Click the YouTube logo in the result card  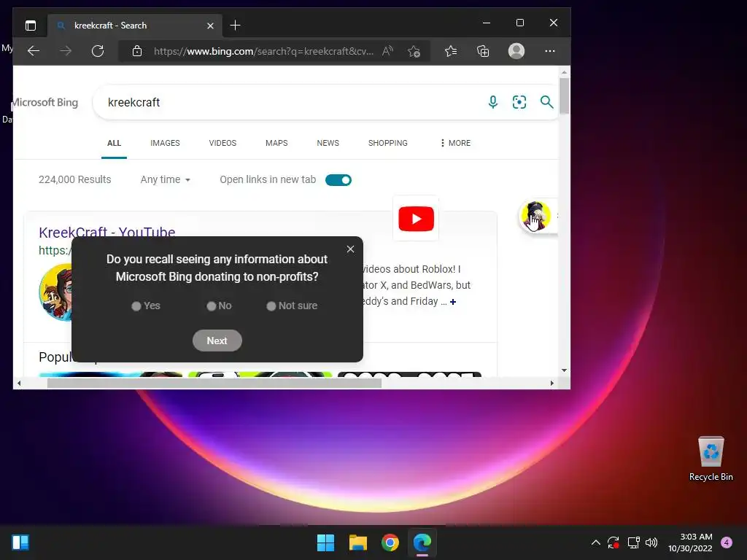pos(416,219)
